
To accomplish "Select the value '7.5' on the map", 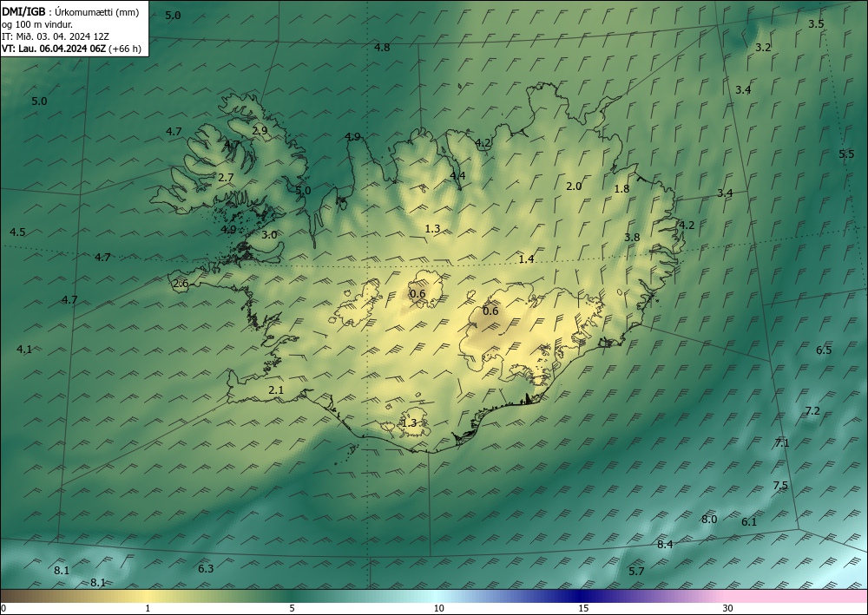I will [780, 486].
